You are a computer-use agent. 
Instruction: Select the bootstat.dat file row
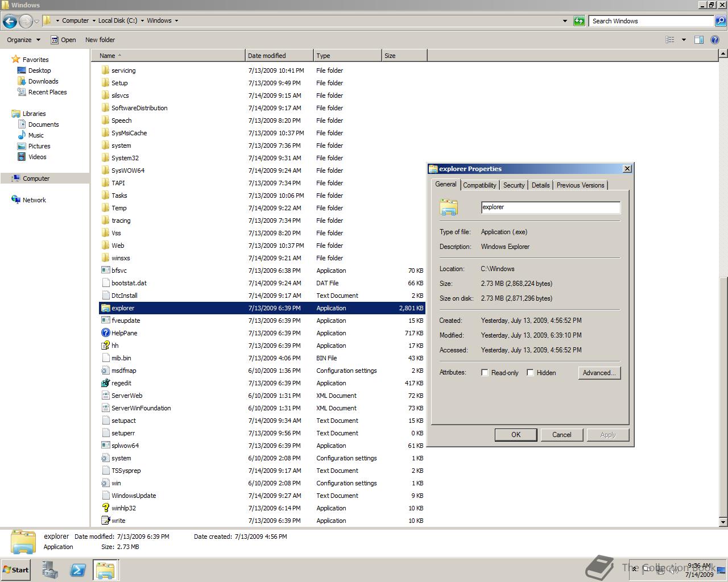pyautogui.click(x=262, y=283)
